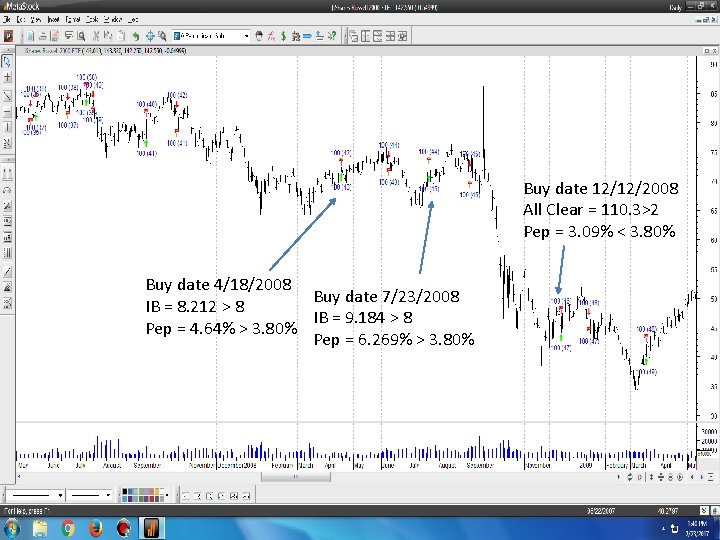The width and height of the screenshot is (720, 540).
Task: Click the blue crosshair target toolbar icon
Action: (150, 36)
